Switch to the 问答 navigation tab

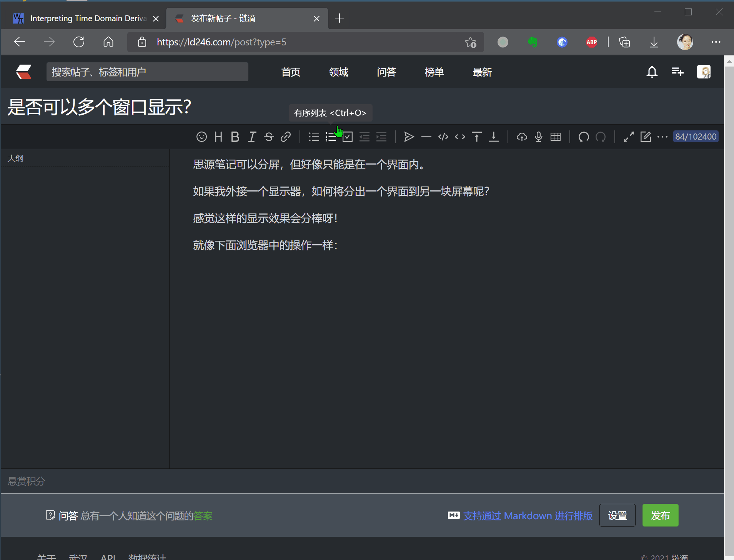point(386,72)
